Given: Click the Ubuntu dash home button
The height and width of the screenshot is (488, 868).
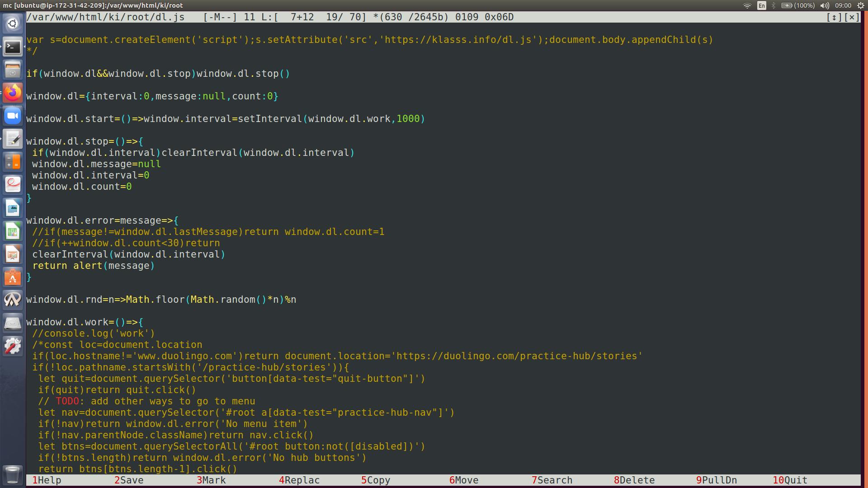Looking at the screenshot, I should (x=13, y=24).
